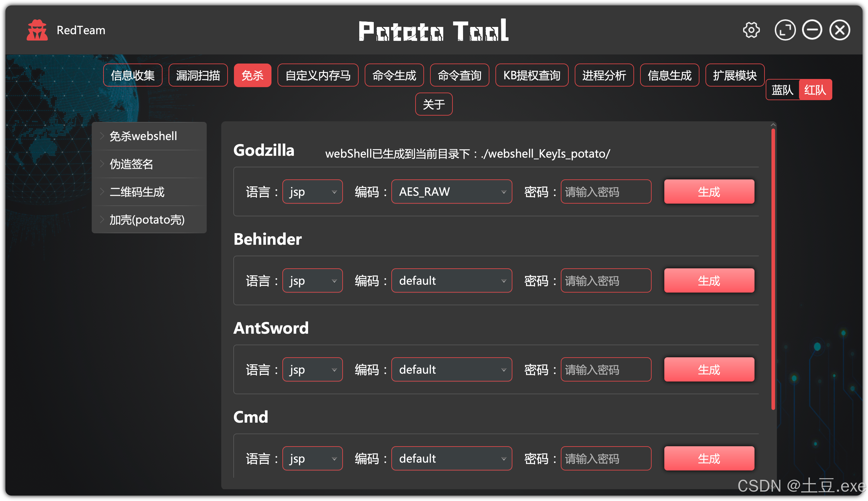The image size is (868, 501).
Task: Click the fullscreen resize icon
Action: (785, 30)
